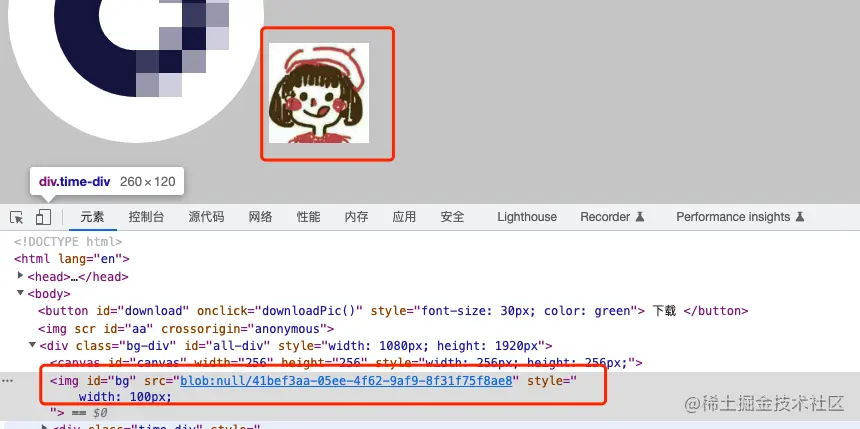
Task: Switch to the 控制台 tab
Action: (146, 217)
